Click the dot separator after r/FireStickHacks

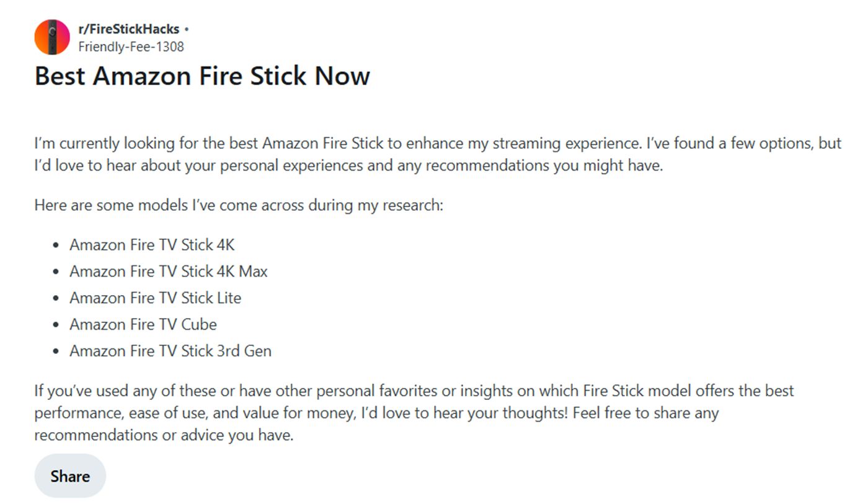[x=187, y=29]
